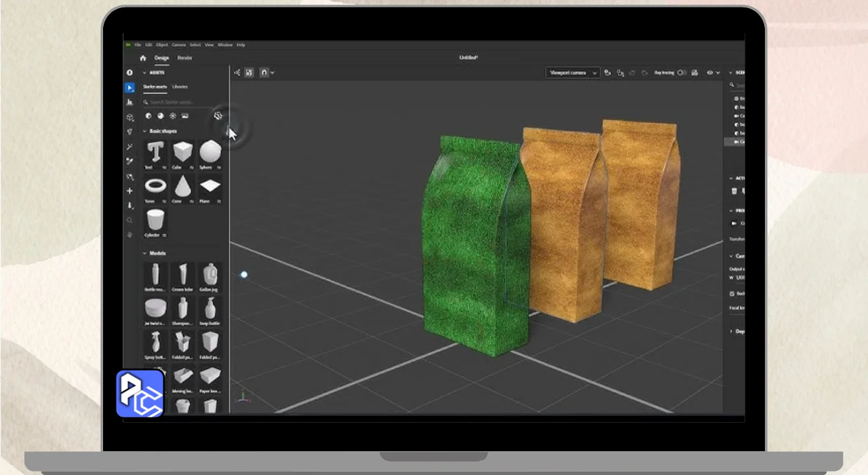
Task: Click the trash icon in Actions
Action: click(x=734, y=192)
